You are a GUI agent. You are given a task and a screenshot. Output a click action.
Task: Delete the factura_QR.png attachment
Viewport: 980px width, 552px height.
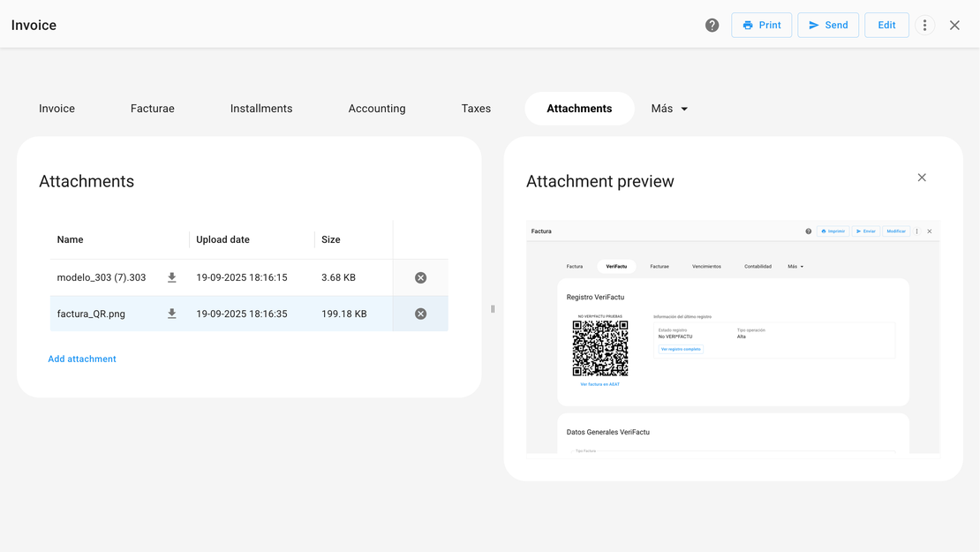(420, 314)
